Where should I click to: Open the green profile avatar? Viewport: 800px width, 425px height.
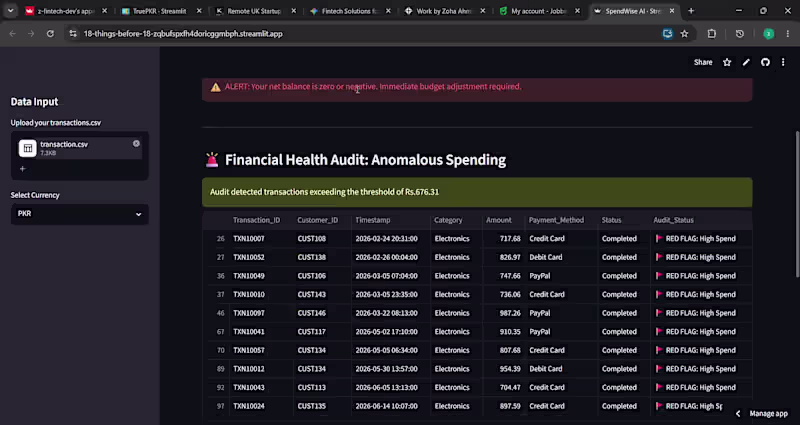pos(768,34)
